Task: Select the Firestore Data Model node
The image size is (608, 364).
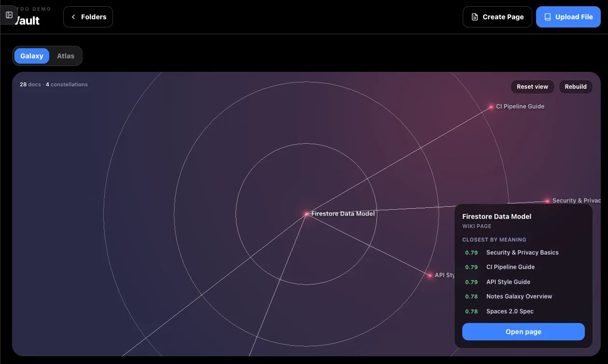Action: 306,214
